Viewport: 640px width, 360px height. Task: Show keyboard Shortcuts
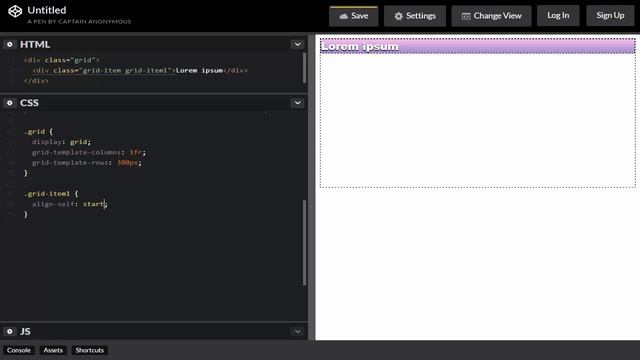(89, 350)
